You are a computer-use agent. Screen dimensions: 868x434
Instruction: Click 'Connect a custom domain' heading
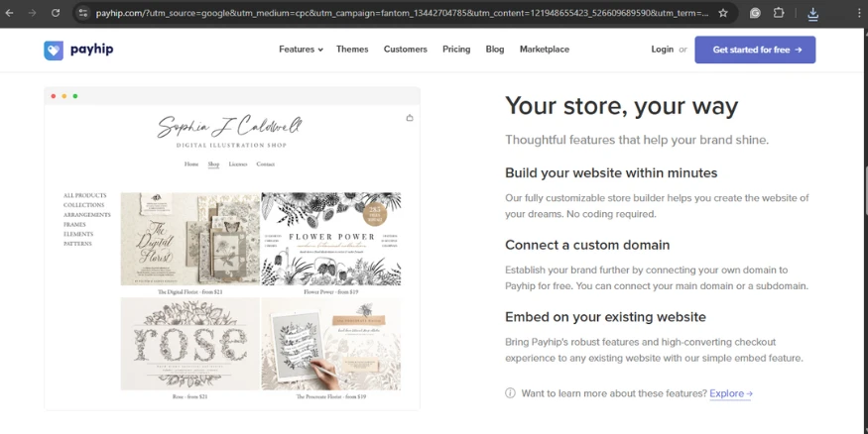pos(587,245)
